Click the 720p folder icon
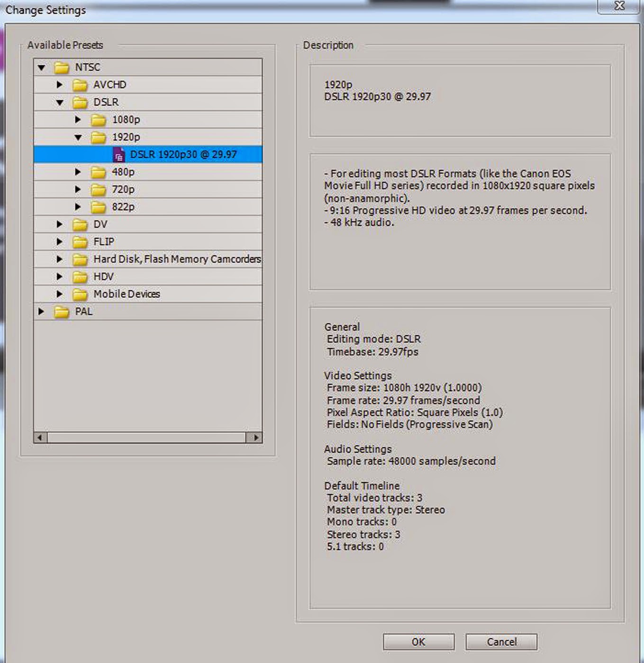644x663 pixels. pos(99,190)
